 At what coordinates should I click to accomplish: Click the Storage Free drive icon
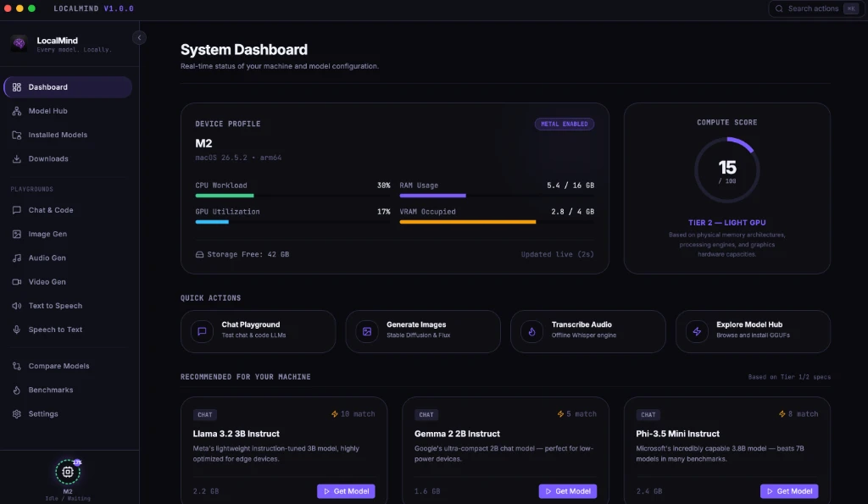[199, 254]
